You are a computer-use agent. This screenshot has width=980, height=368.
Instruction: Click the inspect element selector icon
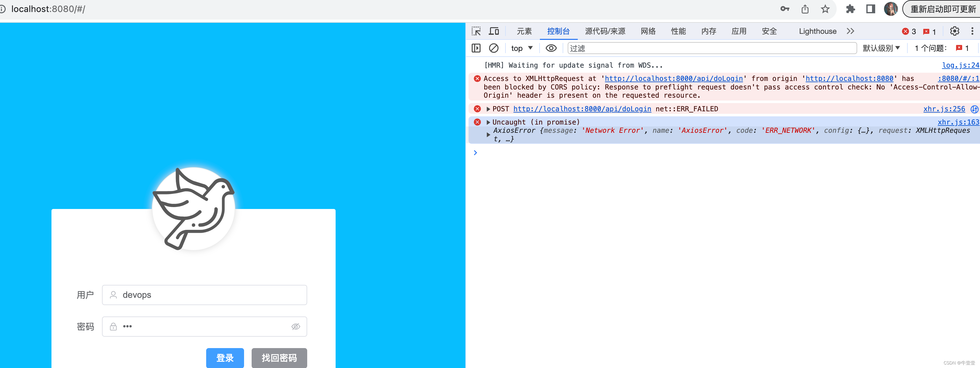[x=476, y=31]
